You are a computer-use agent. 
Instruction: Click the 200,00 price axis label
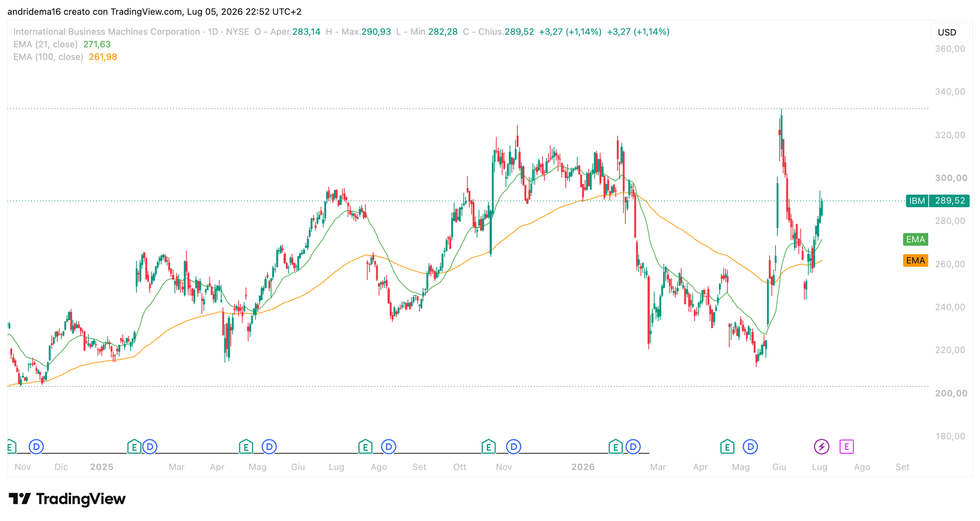click(x=951, y=393)
